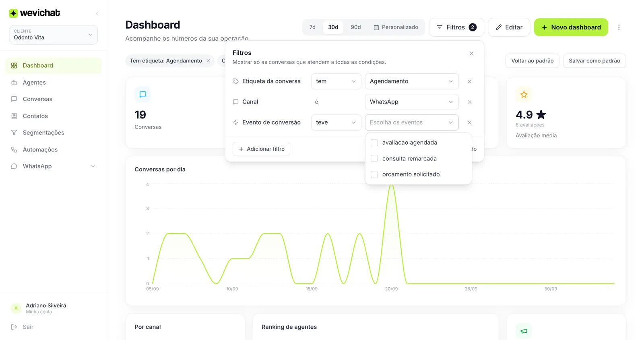This screenshot has height=340, width=644.
Task: Collapse the sidebar with the chevron arrow
Action: [97, 14]
